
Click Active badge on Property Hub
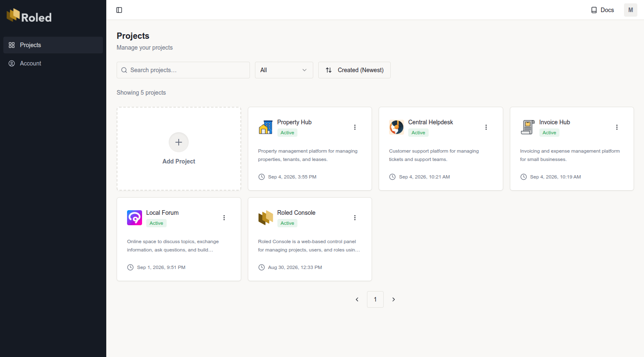pos(287,133)
